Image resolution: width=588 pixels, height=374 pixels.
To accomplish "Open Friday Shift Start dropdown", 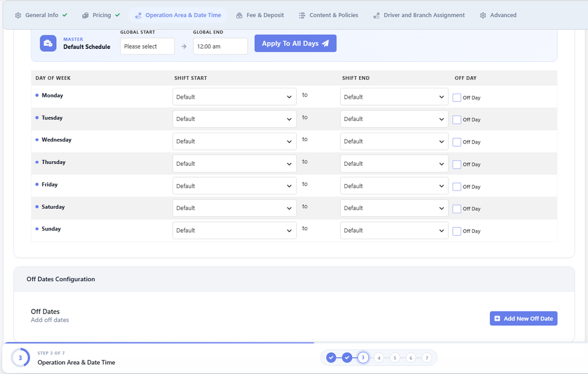I will [234, 186].
